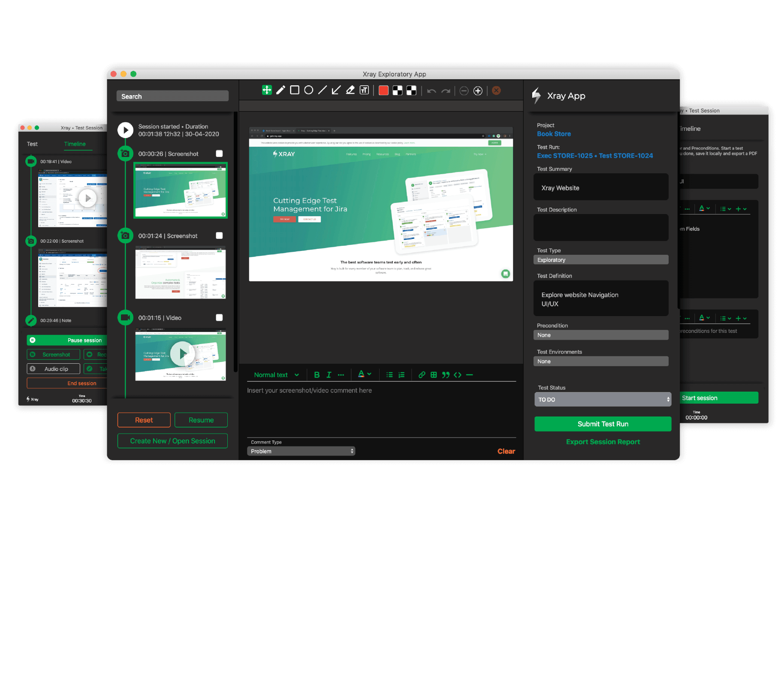Open the Precondition None dropdown
784x700 pixels.
point(601,335)
